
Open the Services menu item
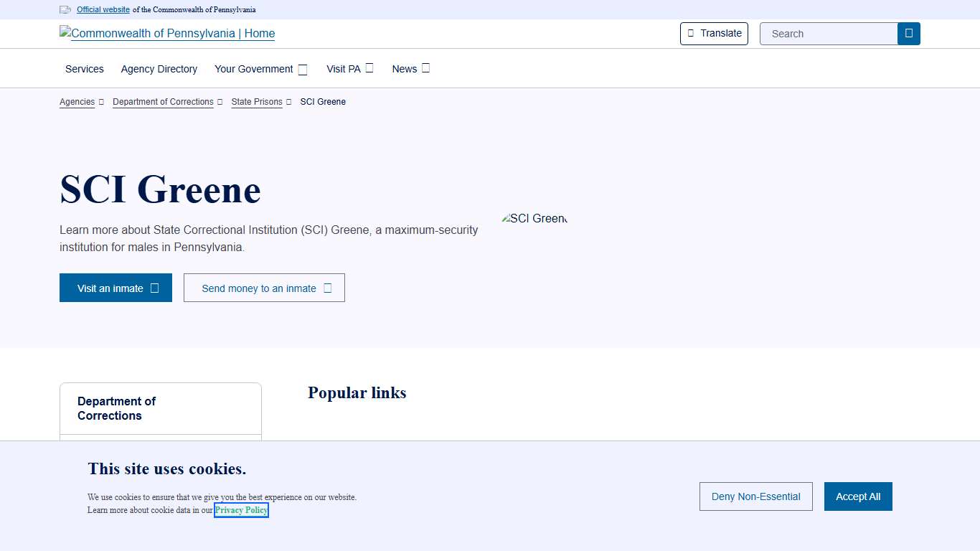(x=85, y=69)
